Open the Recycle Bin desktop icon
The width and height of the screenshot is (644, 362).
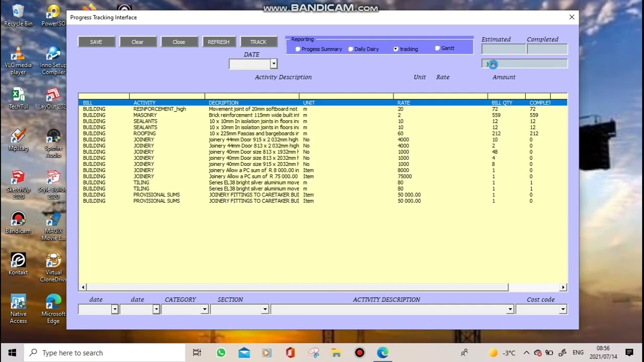pyautogui.click(x=18, y=15)
